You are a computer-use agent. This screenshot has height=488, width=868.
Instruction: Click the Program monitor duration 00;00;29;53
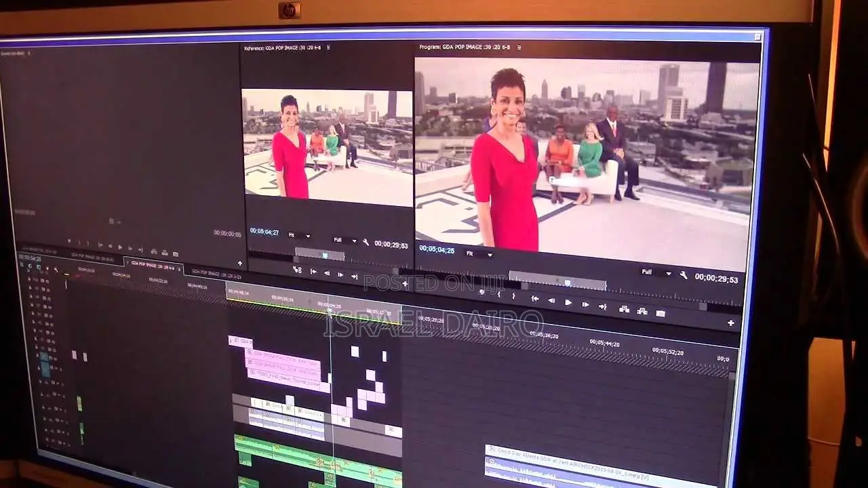pyautogui.click(x=716, y=277)
